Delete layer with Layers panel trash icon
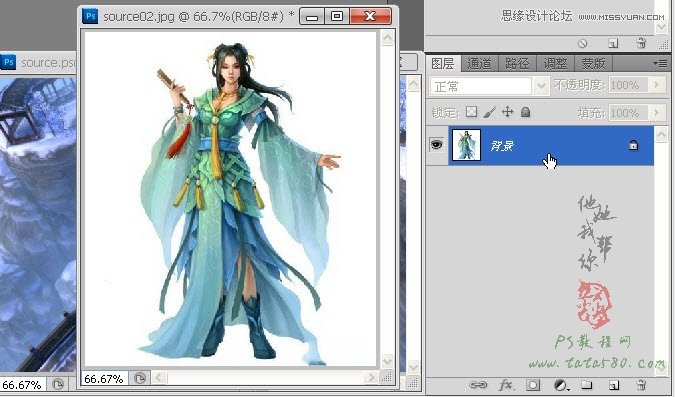 641,384
